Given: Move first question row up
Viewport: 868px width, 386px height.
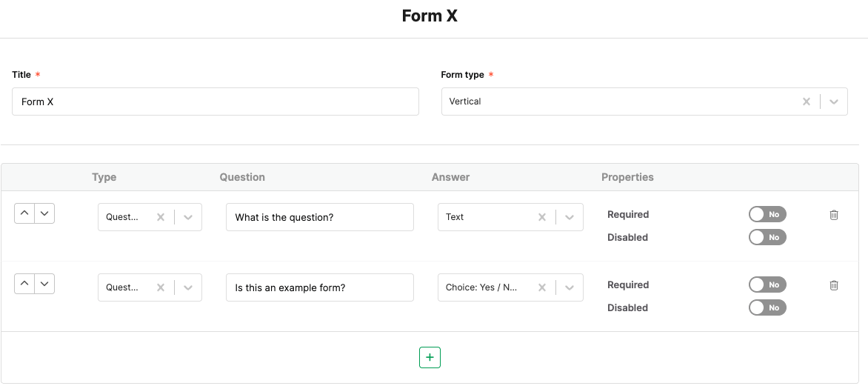Looking at the screenshot, I should point(24,213).
